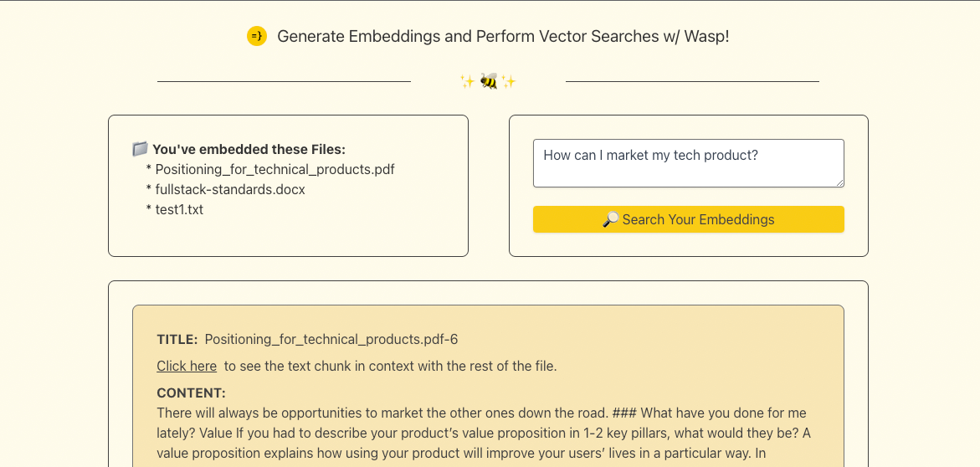Click the magnifying glass icon on search button
This screenshot has height=467, width=980.
pyautogui.click(x=611, y=219)
